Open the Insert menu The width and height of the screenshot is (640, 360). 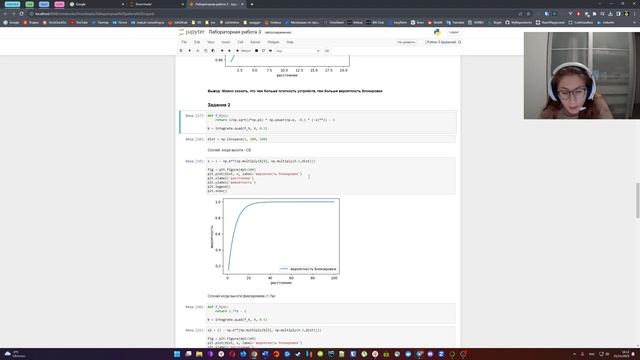226,42
